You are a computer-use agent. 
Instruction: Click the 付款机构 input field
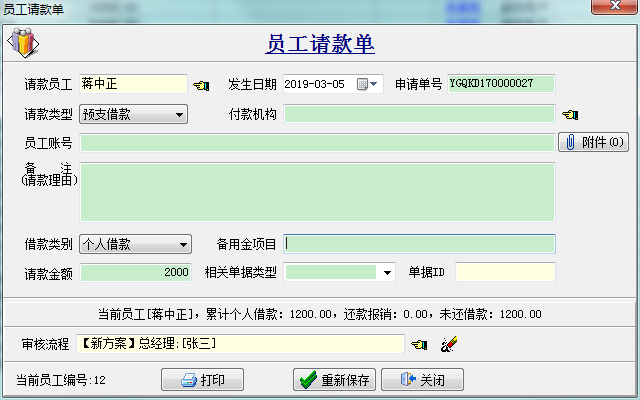tap(420, 114)
